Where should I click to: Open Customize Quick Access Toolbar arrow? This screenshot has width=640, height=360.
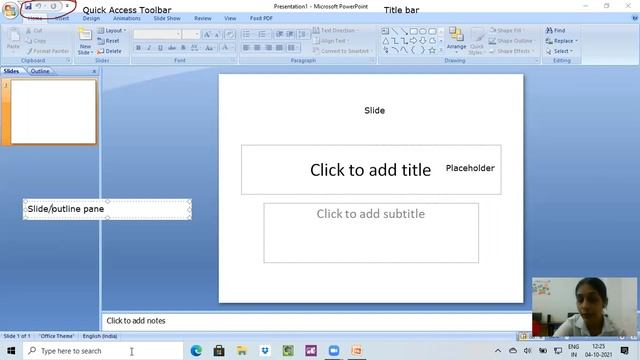[67, 6]
